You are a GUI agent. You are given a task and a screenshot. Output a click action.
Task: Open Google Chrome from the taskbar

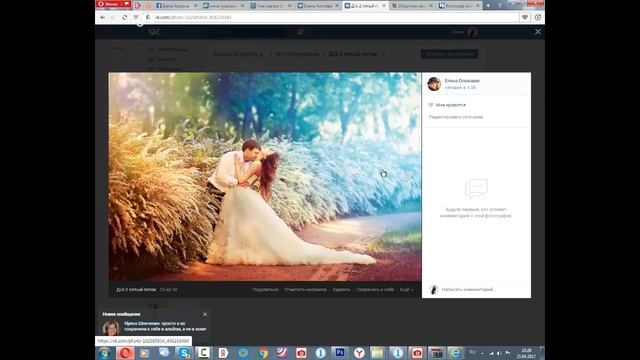[262, 353]
